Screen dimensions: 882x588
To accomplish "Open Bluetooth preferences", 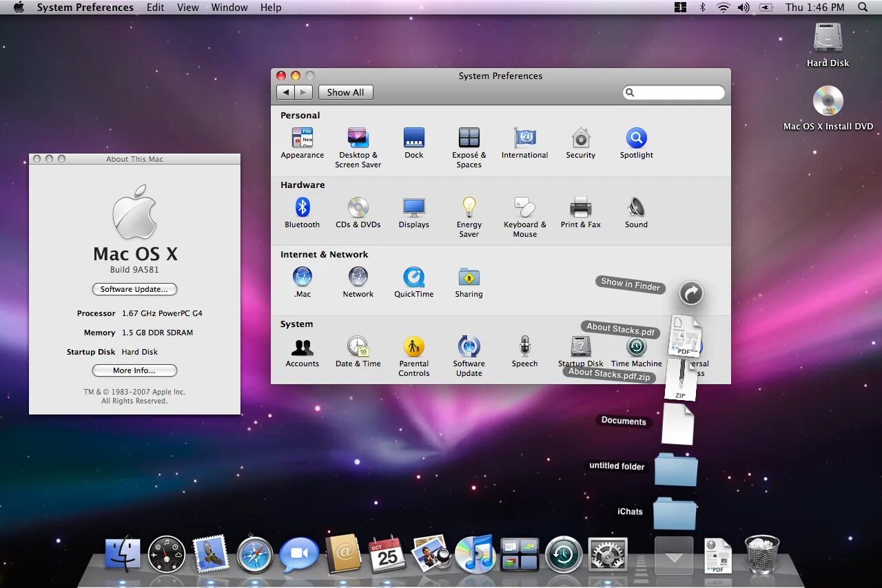I will point(302,213).
